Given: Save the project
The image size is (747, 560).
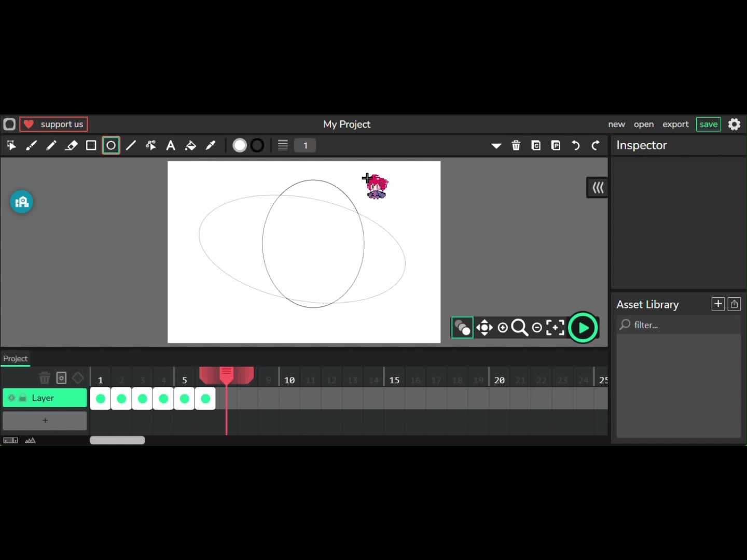Looking at the screenshot, I should (x=709, y=124).
